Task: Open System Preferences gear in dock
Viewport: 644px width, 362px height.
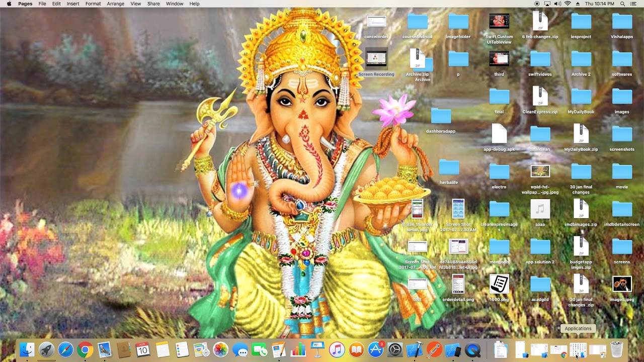Action: (x=395, y=349)
